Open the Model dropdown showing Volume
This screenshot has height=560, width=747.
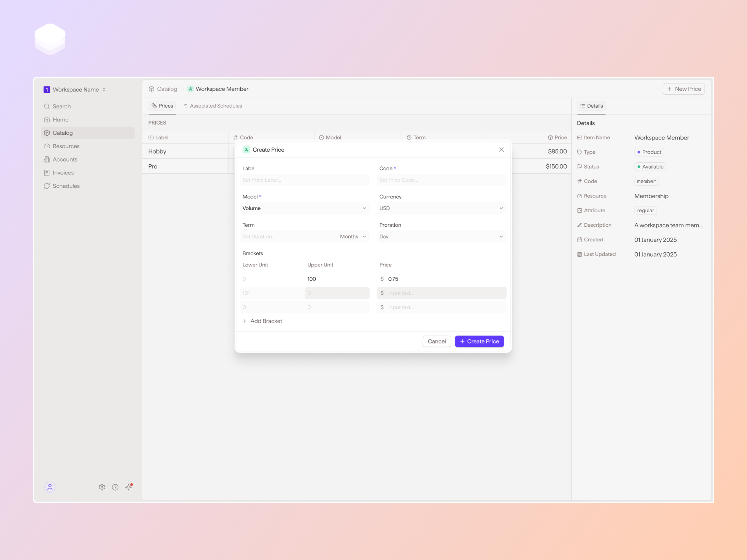tap(305, 208)
